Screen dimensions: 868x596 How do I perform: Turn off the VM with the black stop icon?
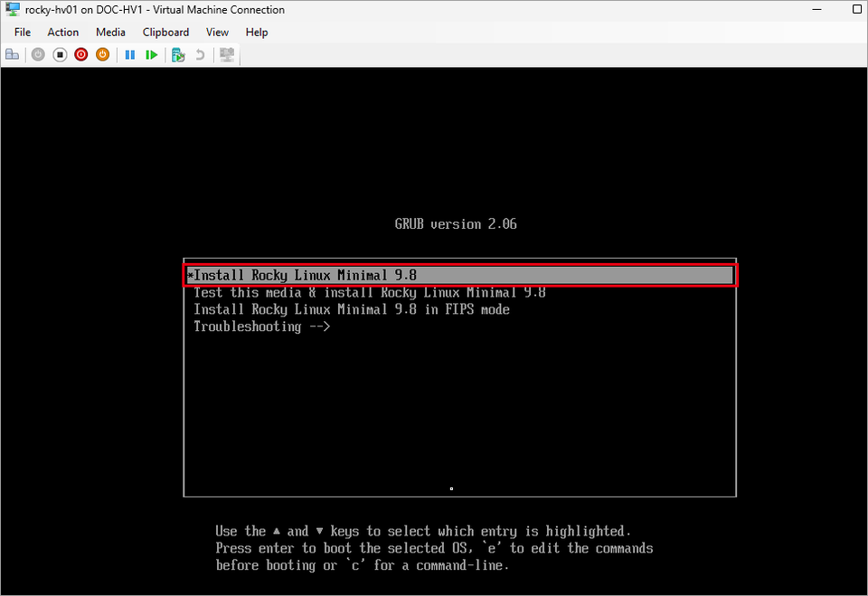60,54
